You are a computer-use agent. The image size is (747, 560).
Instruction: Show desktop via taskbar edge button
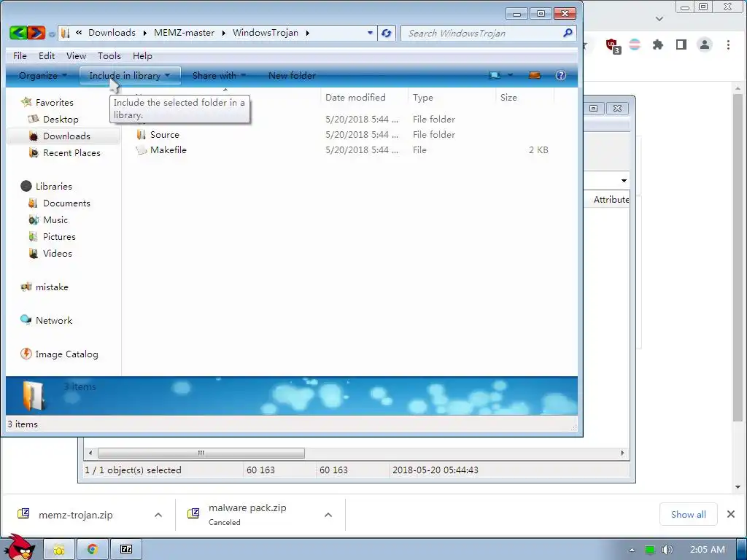point(741,549)
